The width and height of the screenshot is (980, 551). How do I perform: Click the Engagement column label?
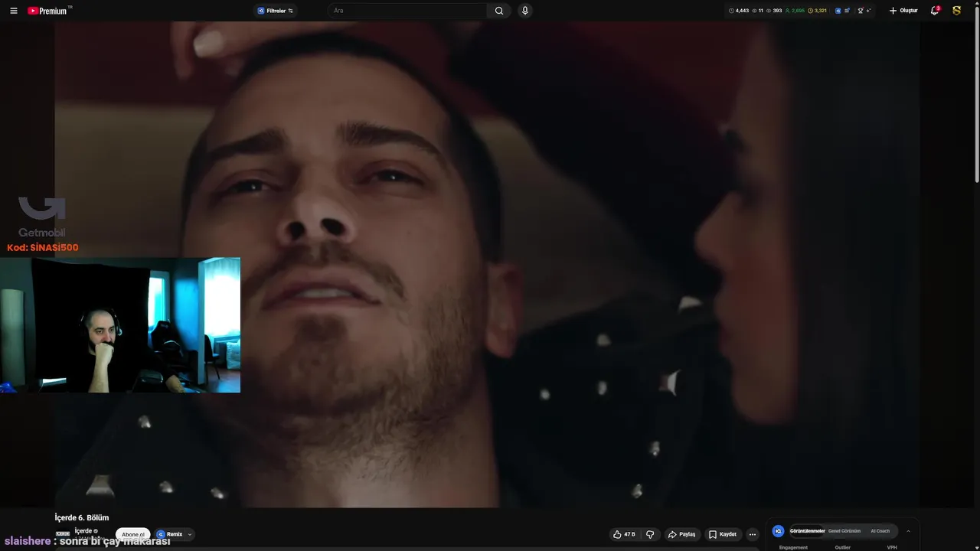tap(793, 547)
